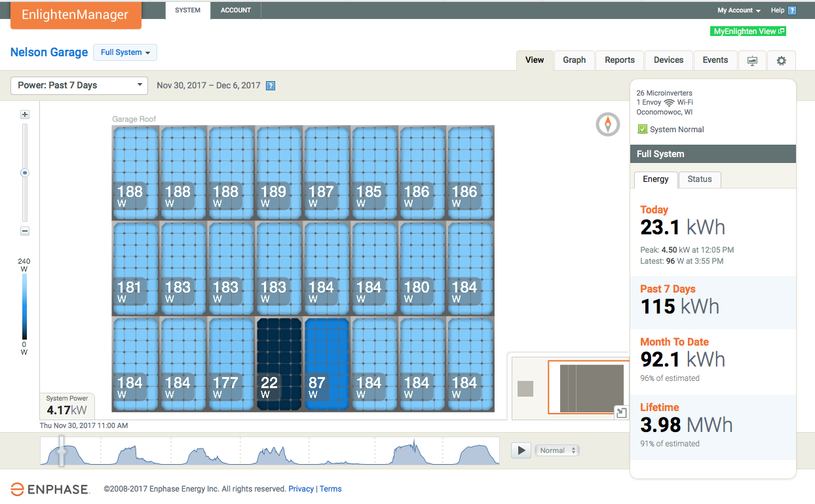The height and width of the screenshot is (504, 815).
Task: Open the Privacy link
Action: point(301,489)
